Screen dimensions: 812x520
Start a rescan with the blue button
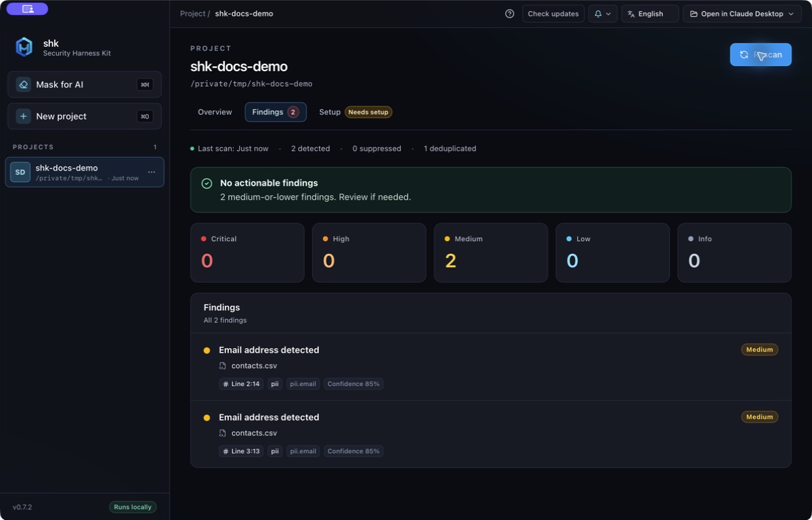[761, 54]
